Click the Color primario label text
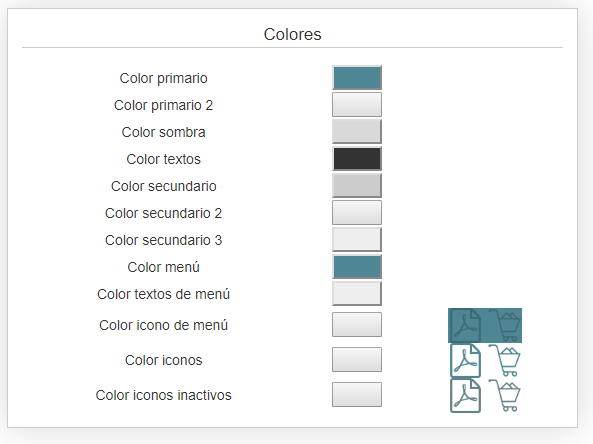593x444 pixels. 163,78
